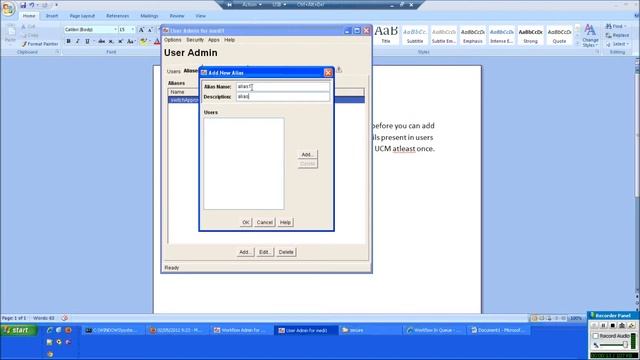Open Quick Access toolbar customize dropdown
Viewport: 640px width, 360px height.
[56, 5]
